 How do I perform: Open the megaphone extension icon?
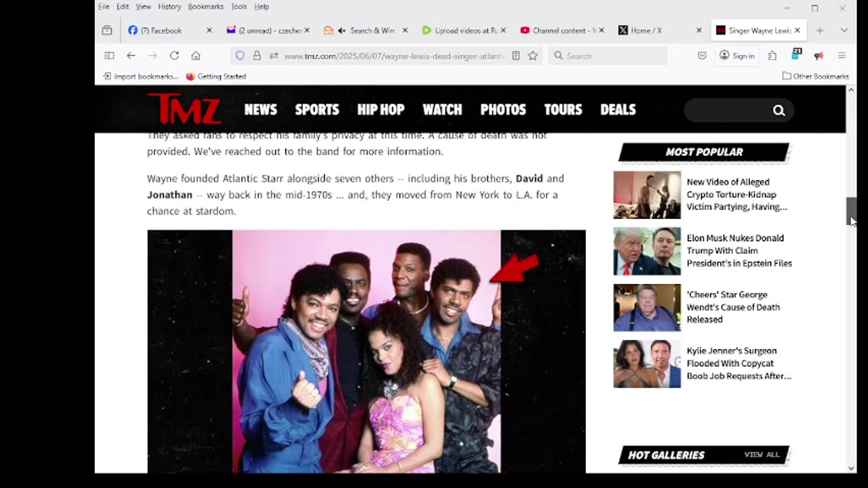(818, 56)
